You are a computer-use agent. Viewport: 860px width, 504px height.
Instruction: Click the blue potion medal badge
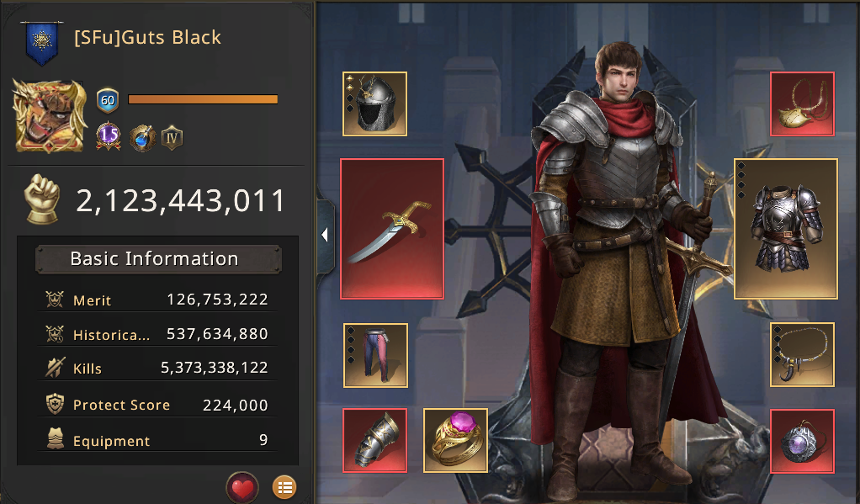point(142,138)
